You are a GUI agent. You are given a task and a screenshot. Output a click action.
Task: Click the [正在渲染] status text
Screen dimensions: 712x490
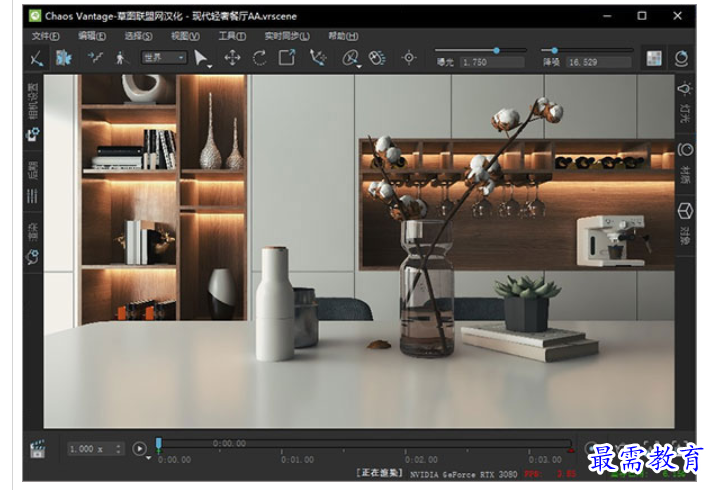[x=380, y=473]
